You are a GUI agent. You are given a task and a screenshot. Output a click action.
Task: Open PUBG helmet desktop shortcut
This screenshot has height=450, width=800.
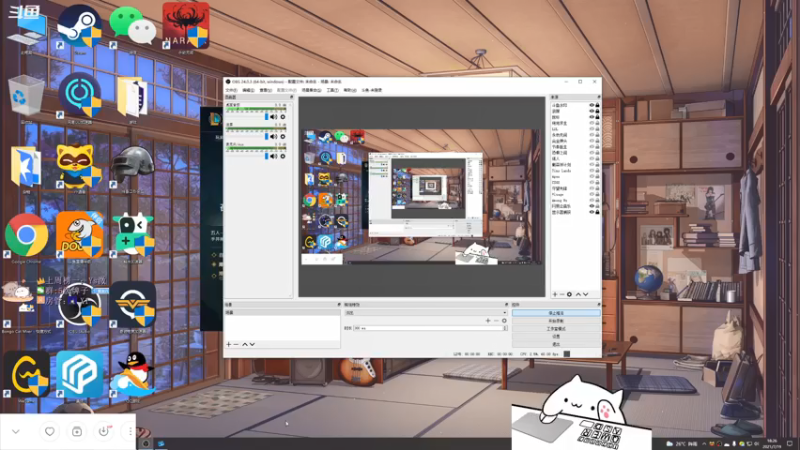pos(132,167)
